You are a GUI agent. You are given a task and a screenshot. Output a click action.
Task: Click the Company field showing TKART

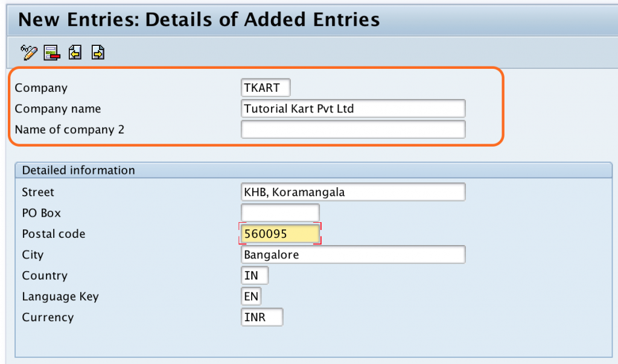264,88
